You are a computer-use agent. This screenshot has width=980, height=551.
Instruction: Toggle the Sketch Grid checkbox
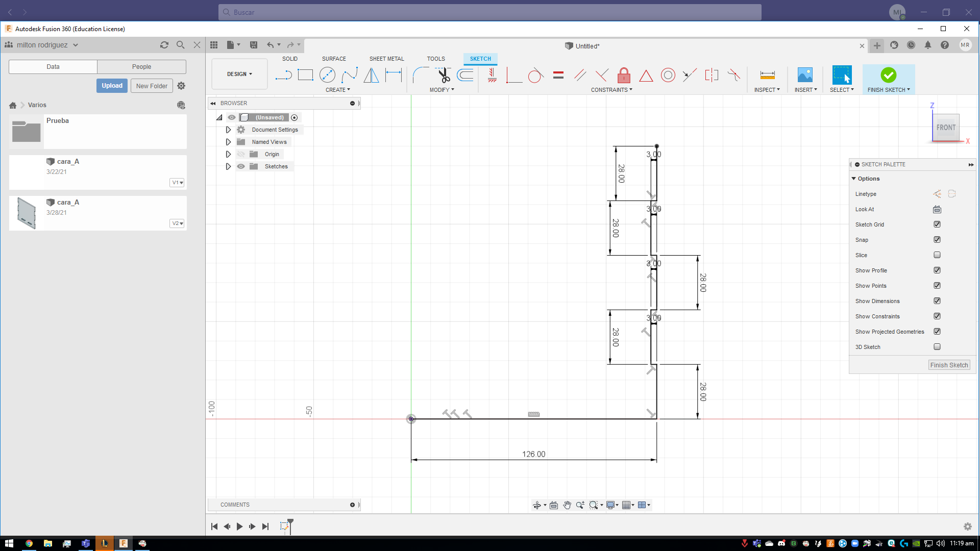(x=937, y=224)
